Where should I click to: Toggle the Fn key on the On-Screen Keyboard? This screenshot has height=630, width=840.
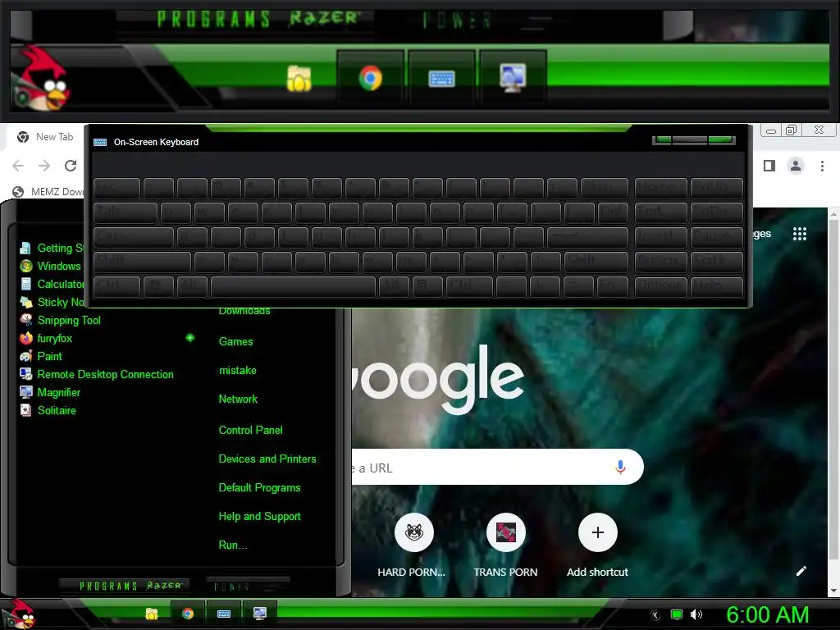tap(612, 286)
